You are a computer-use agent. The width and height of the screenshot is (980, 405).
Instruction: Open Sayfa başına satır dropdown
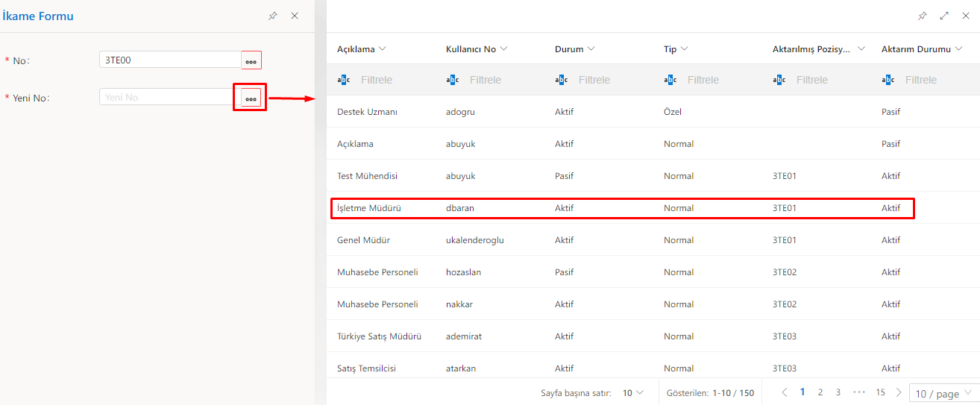tap(633, 392)
